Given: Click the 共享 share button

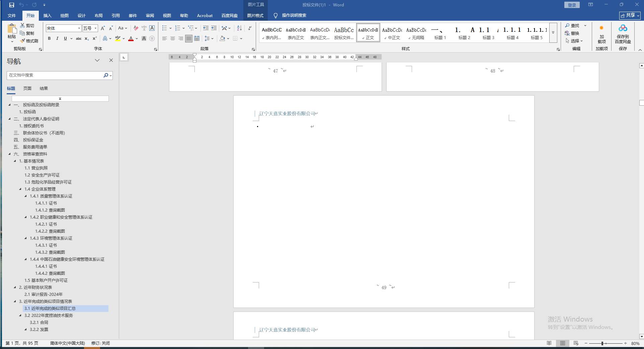Looking at the screenshot, I should (630, 15).
